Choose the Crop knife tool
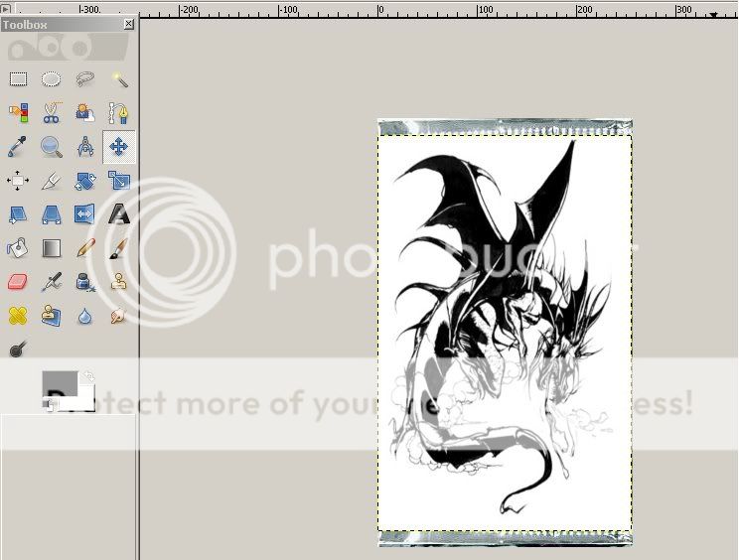739x560 pixels. point(52,181)
